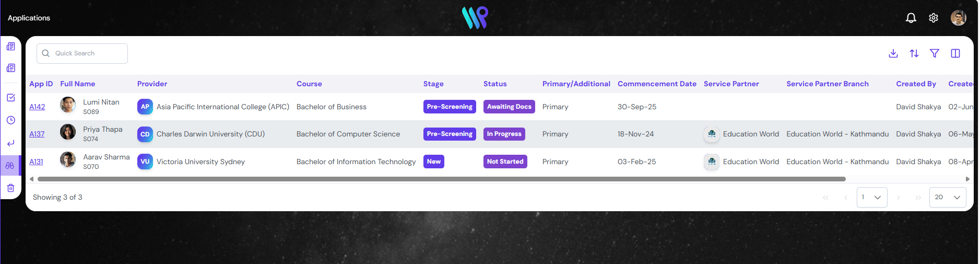This screenshot has width=980, height=264.
Task: Open the trash icon in sidebar
Action: (x=10, y=188)
